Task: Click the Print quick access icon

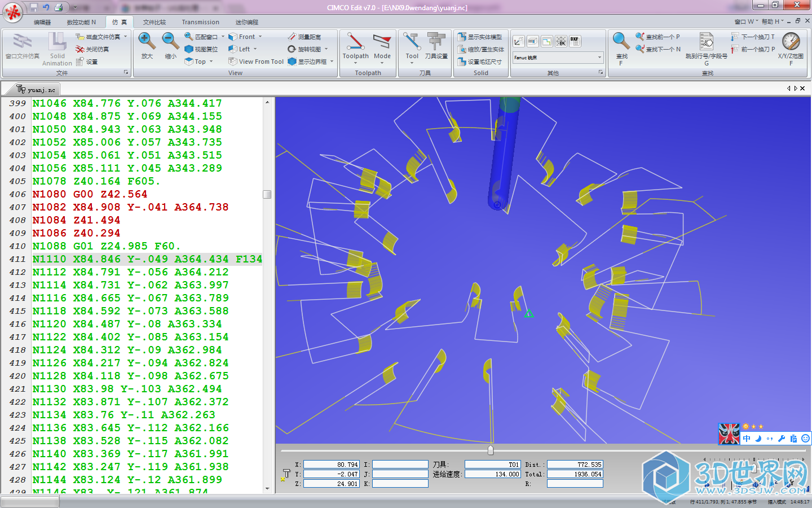Action: pos(59,7)
